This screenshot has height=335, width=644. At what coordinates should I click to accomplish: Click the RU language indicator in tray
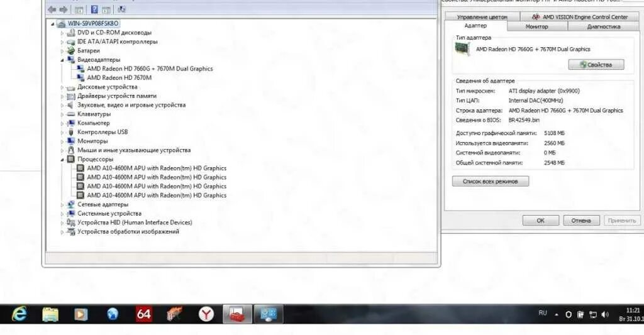tap(543, 313)
